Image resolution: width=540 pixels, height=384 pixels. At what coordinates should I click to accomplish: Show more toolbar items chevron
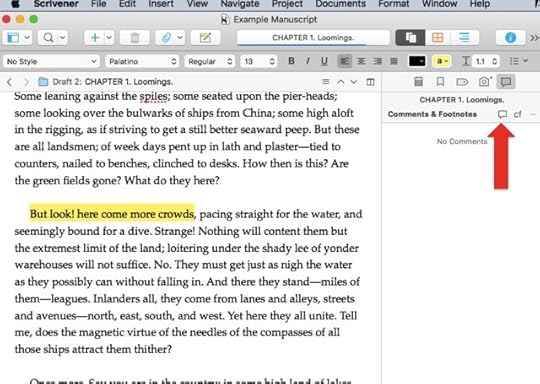coord(534,38)
